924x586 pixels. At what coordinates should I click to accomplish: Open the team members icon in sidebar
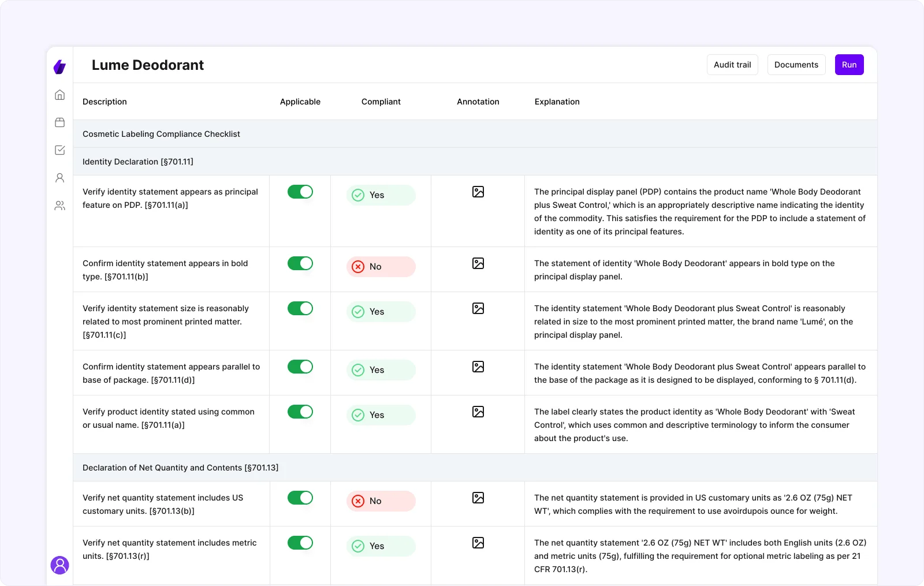(x=59, y=206)
